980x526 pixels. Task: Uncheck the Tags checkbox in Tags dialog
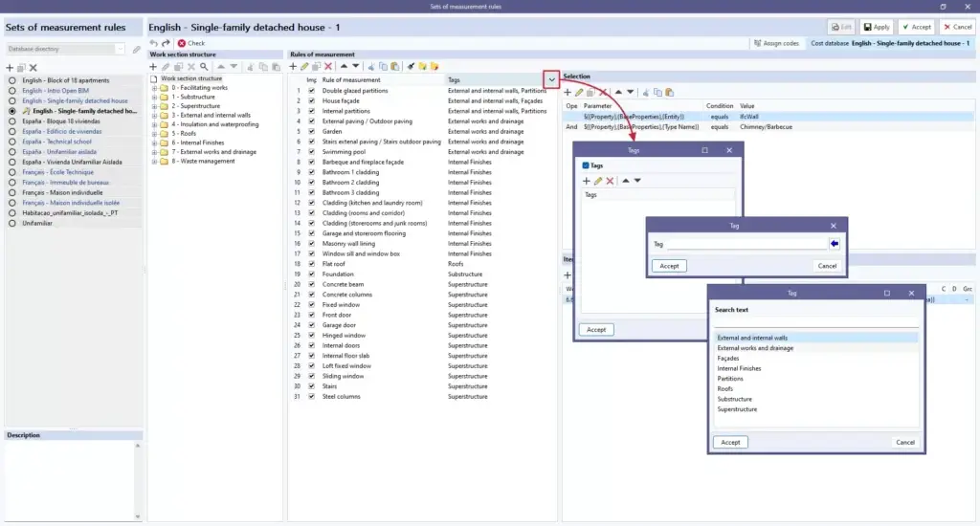click(587, 165)
